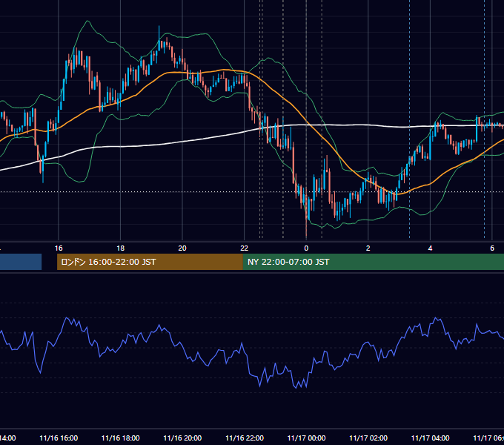This screenshot has width=504, height=445.
Task: Click the 11/16 18:00 time label
Action: [121, 438]
